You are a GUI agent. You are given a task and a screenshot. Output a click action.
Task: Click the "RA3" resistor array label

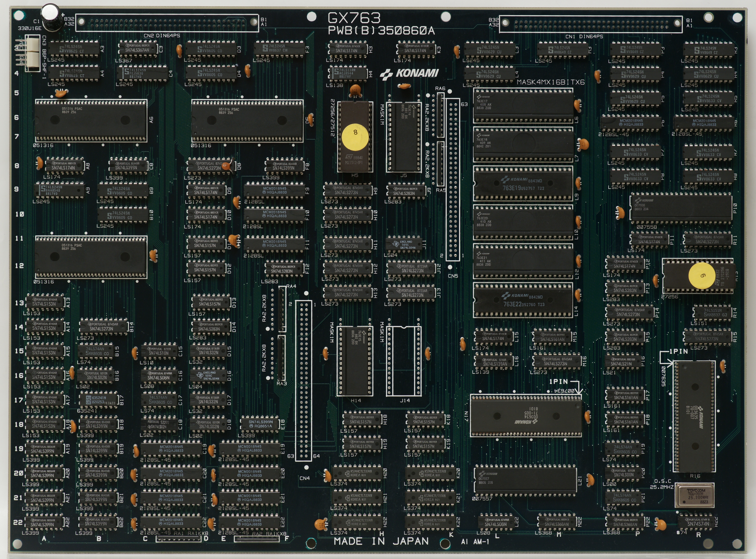coord(282,383)
